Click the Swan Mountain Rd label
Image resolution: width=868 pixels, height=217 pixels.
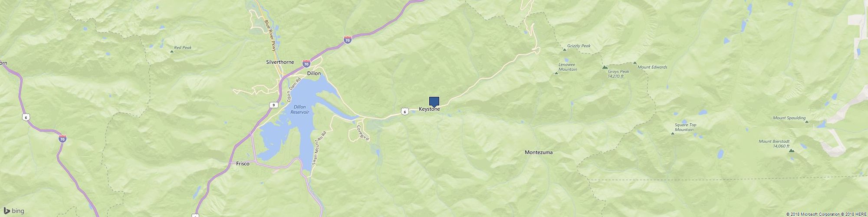[x=318, y=150]
